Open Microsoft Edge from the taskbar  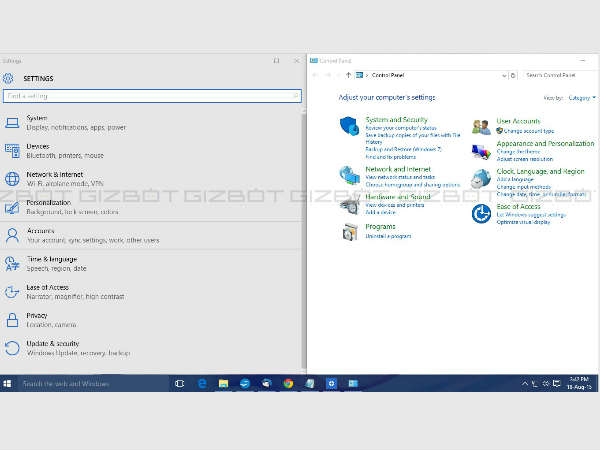[201, 383]
